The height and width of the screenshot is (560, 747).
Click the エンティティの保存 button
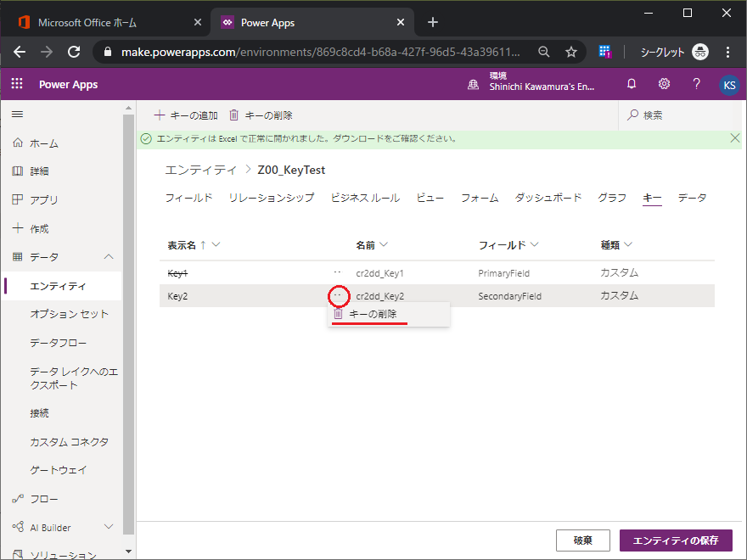click(676, 540)
